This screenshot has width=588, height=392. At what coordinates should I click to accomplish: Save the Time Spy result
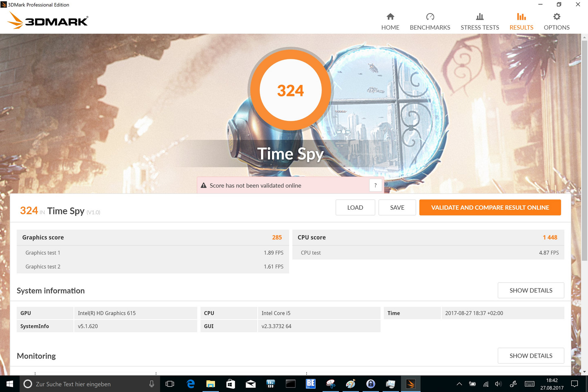coord(397,207)
